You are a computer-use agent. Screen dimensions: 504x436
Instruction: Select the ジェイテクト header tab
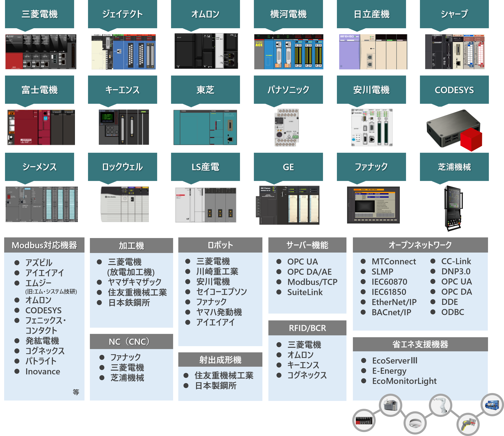click(122, 14)
